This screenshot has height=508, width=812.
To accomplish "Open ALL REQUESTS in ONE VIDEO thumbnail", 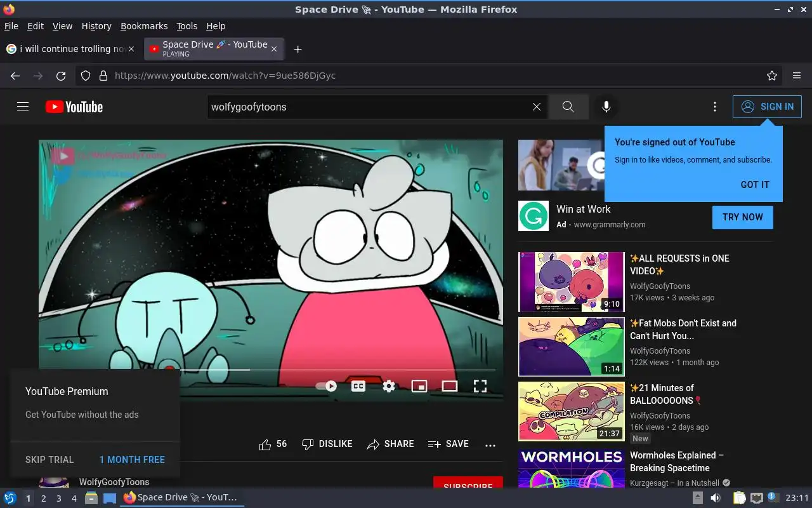I will click(572, 282).
